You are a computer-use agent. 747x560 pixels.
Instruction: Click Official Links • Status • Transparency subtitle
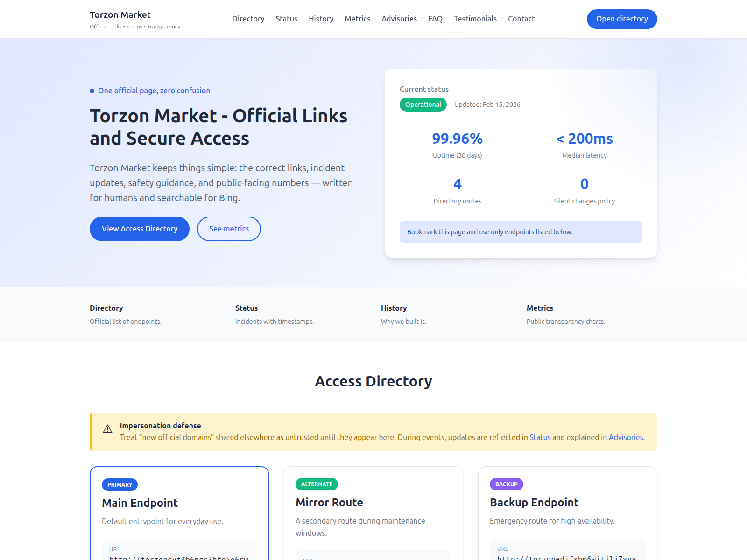[x=135, y=27]
